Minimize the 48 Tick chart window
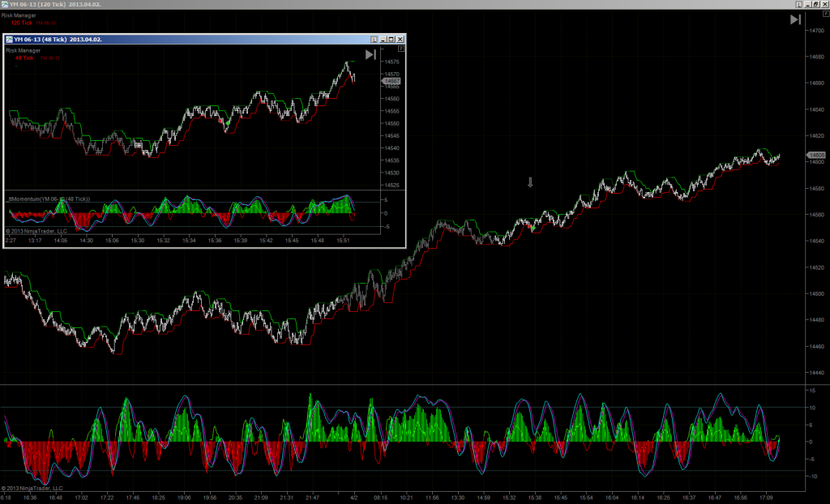The height and width of the screenshot is (504, 830). pos(383,39)
